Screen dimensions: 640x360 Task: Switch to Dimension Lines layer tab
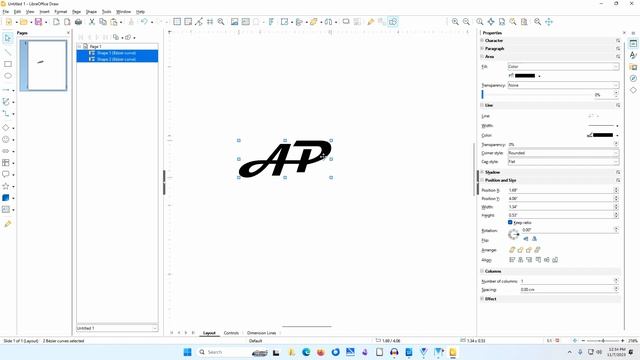point(262,333)
